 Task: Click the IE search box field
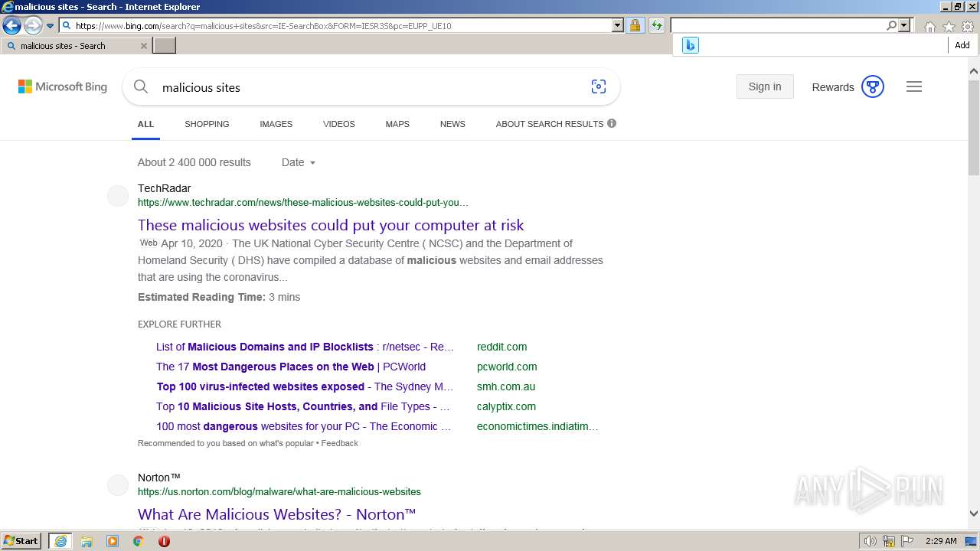777,25
